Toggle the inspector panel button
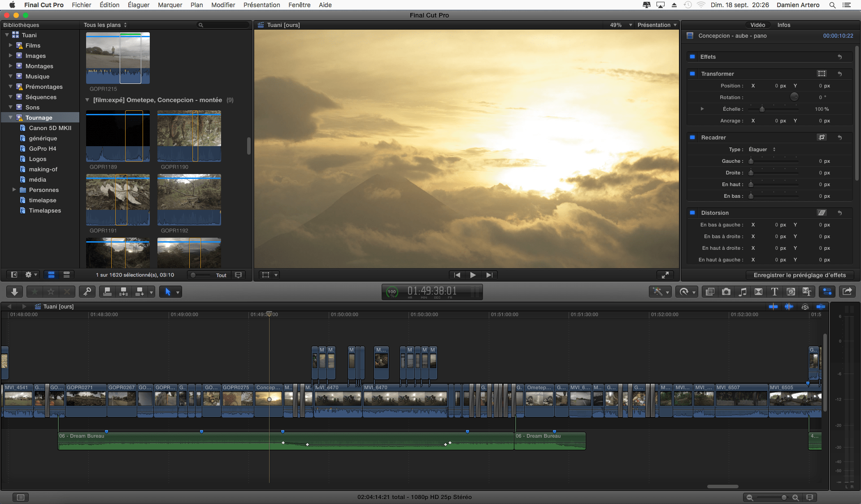Viewport: 861px width, 504px height. 827,292
